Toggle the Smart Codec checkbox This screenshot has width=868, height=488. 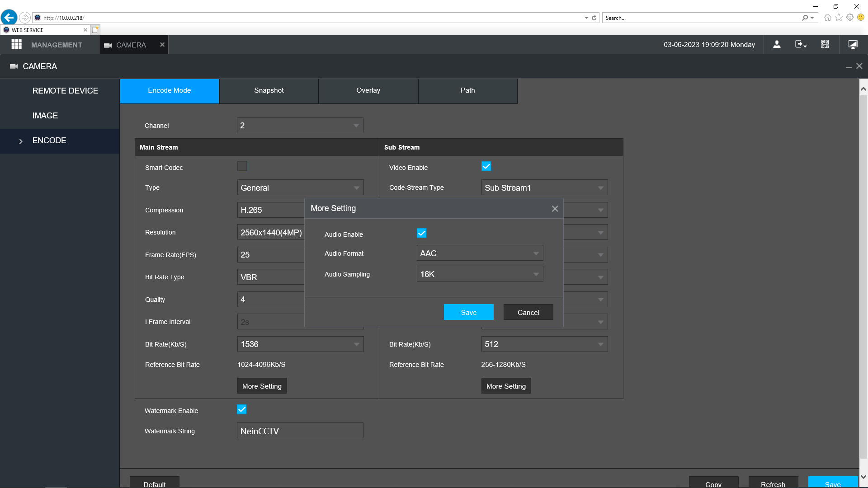coord(242,166)
